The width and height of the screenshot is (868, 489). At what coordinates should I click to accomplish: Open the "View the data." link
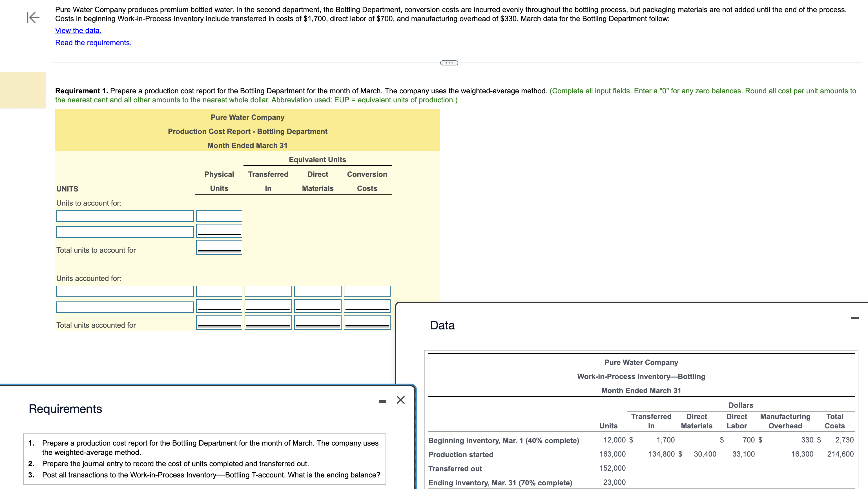click(x=78, y=30)
